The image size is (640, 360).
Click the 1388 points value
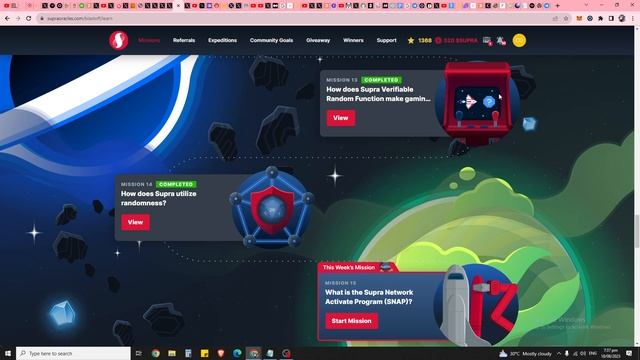[x=425, y=40]
